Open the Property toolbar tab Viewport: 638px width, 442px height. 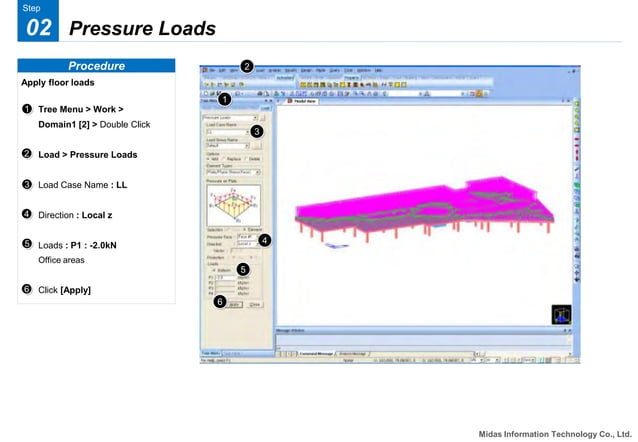352,78
